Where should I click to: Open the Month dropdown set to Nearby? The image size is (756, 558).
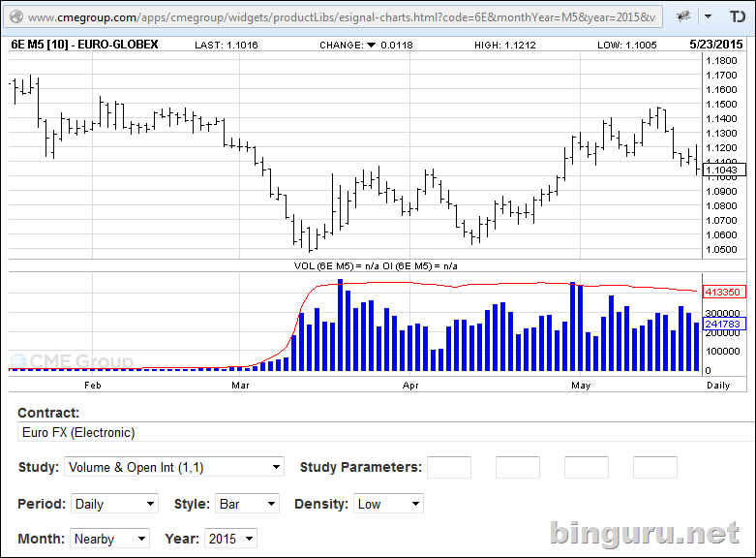(x=110, y=539)
